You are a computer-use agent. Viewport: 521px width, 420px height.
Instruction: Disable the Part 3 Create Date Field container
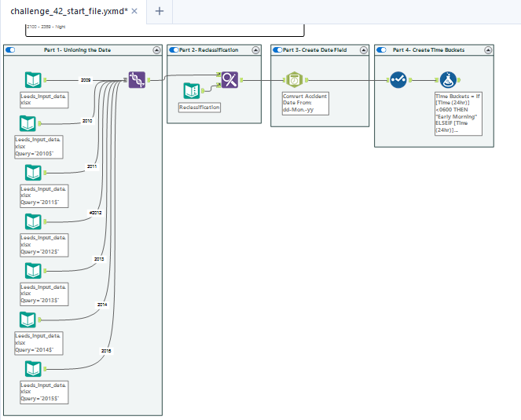click(277, 49)
